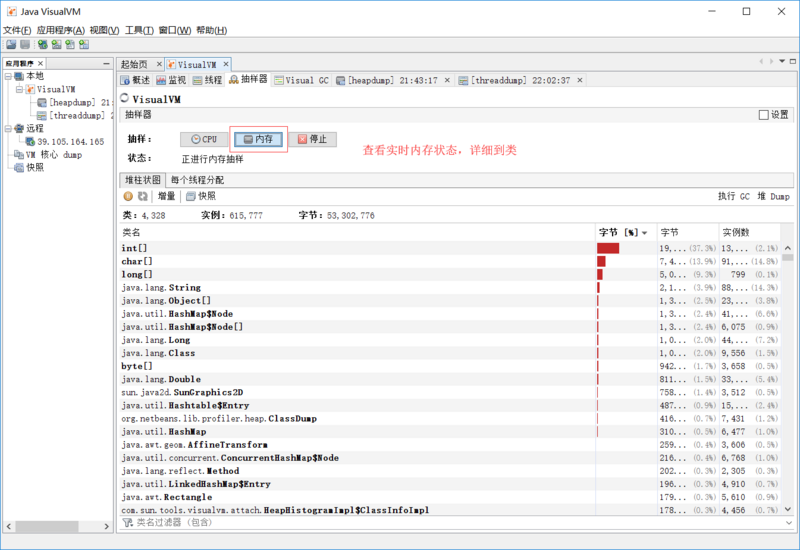Select the int[] class row

tap(450, 248)
